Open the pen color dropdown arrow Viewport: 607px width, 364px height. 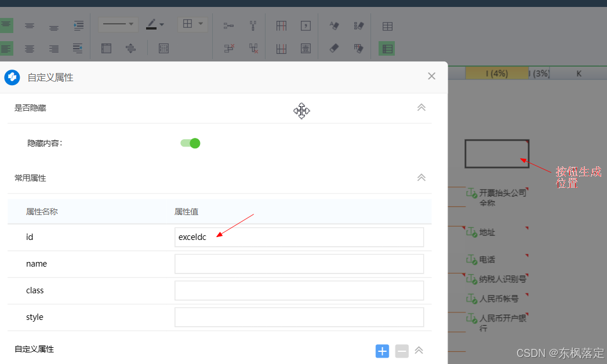162,24
